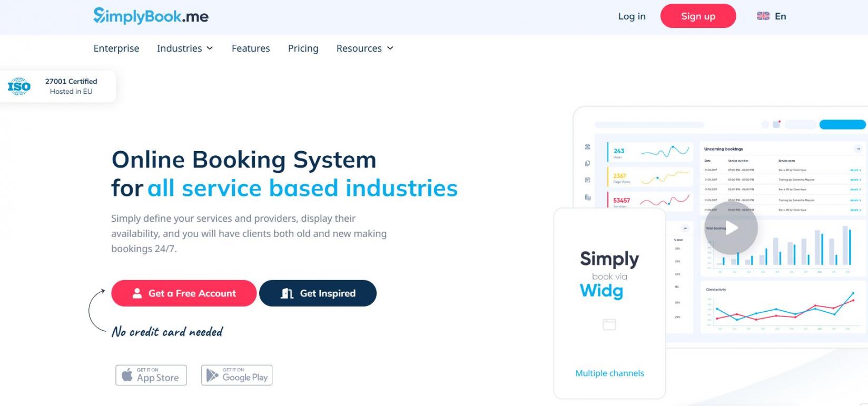
Task: Click the documents icon in dashboard sidebar
Action: tap(587, 197)
